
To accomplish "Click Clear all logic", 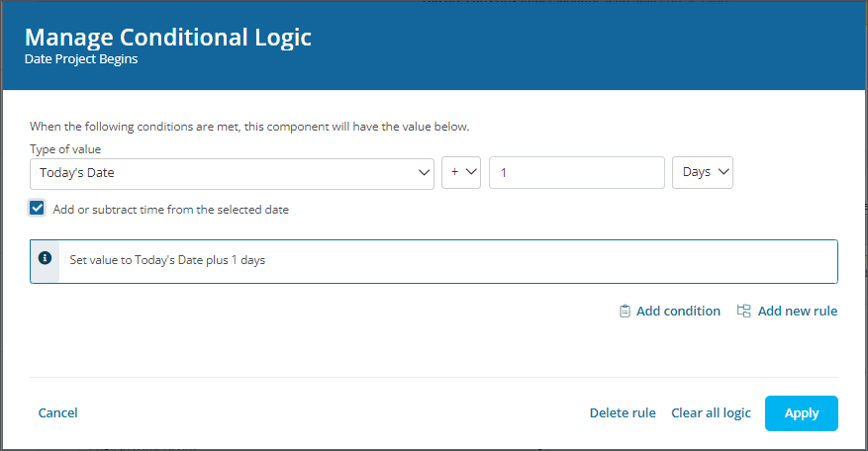I will tap(711, 412).
